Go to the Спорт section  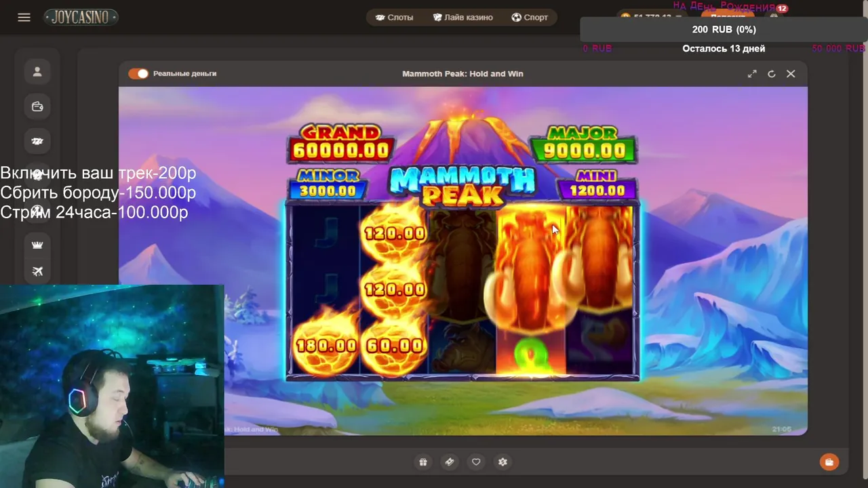point(530,18)
